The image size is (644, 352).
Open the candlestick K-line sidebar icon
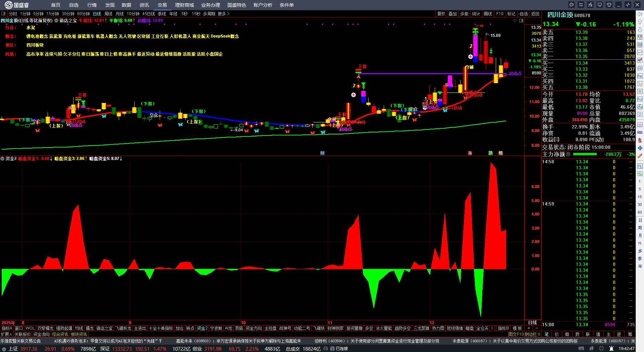click(640, 60)
